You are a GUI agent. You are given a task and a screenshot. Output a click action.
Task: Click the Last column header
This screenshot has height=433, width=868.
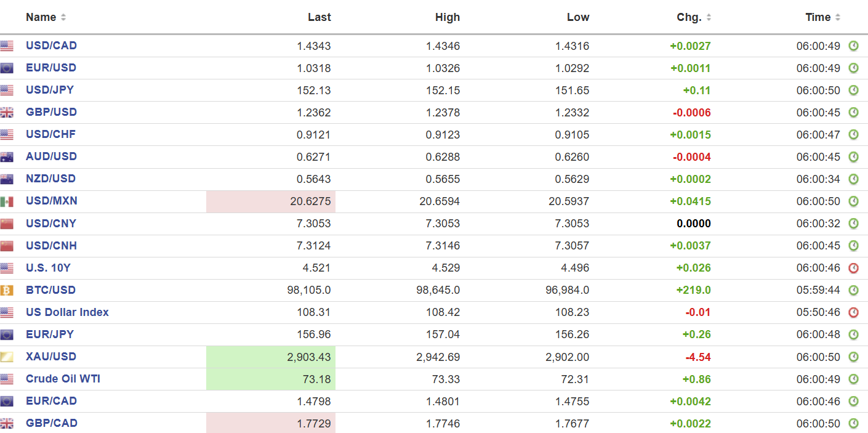319,17
